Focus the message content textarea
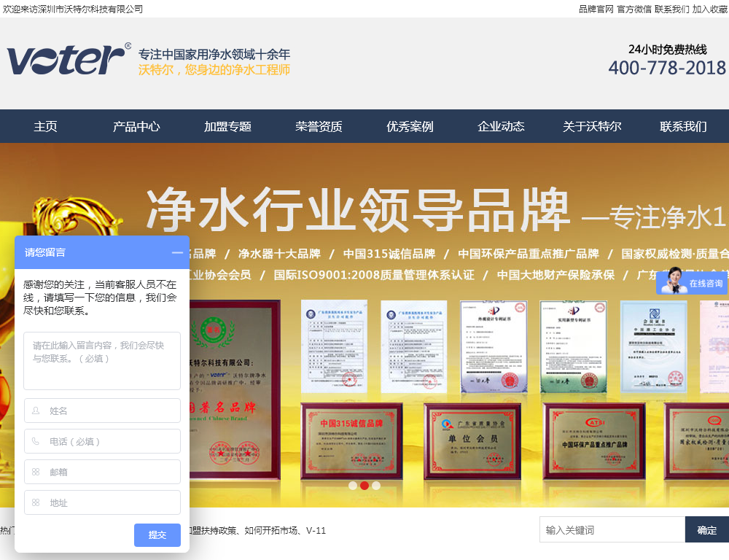Viewport: 729px width, 560px height. pyautogui.click(x=102, y=361)
